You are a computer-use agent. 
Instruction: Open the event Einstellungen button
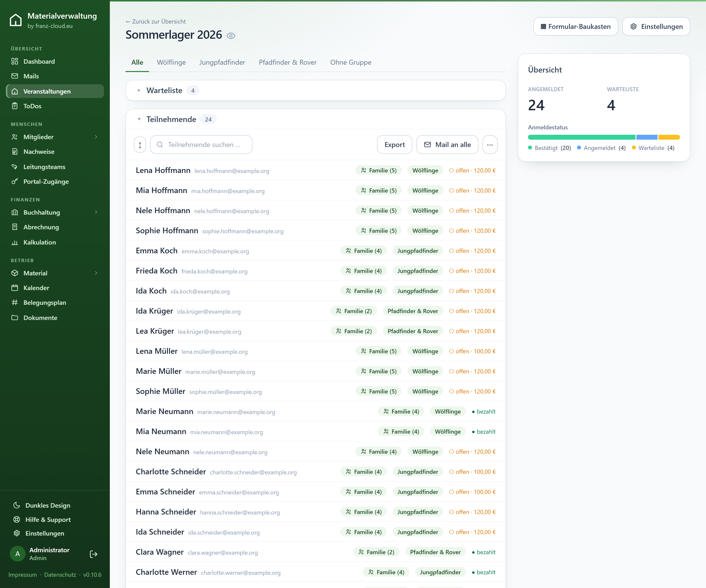(656, 26)
